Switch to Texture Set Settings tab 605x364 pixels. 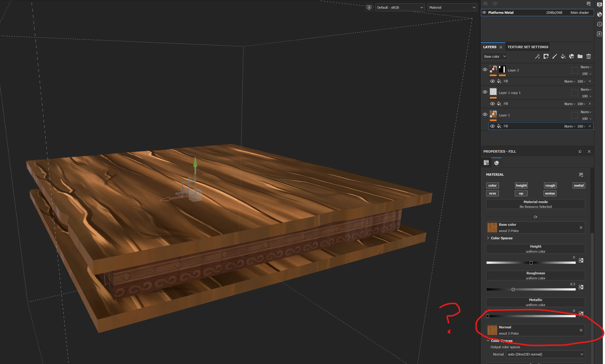coord(528,47)
